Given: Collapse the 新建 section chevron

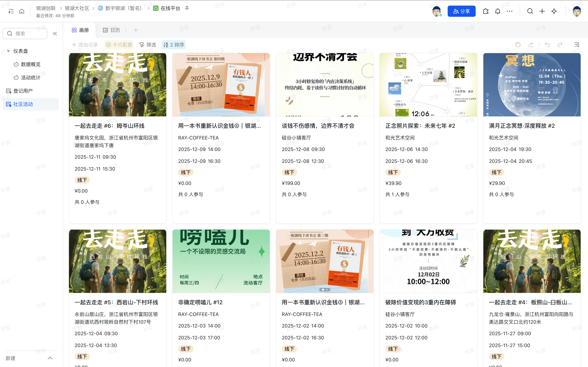Looking at the screenshot, I should (x=50, y=358).
